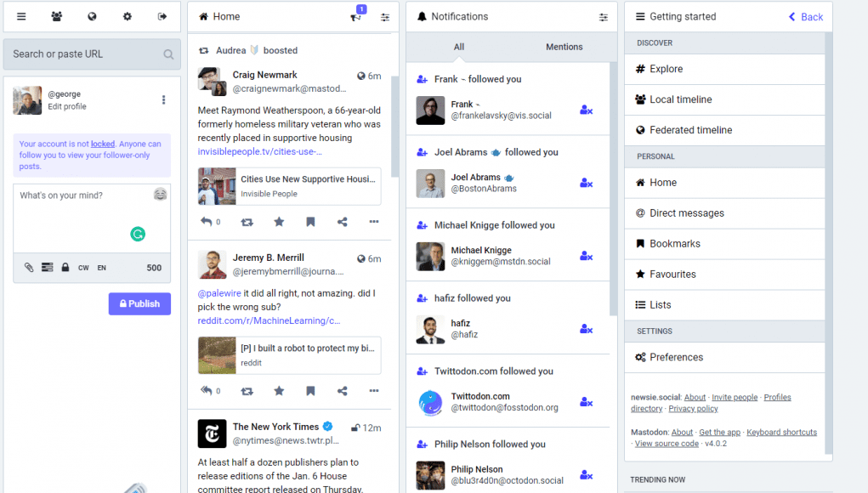Open the announcements megaphone icon

pos(356,17)
